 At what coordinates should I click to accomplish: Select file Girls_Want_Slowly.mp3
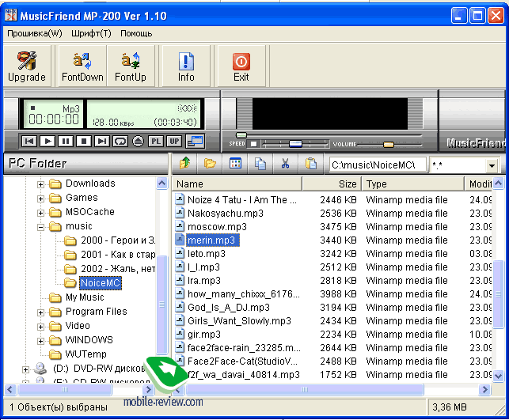[x=239, y=321]
